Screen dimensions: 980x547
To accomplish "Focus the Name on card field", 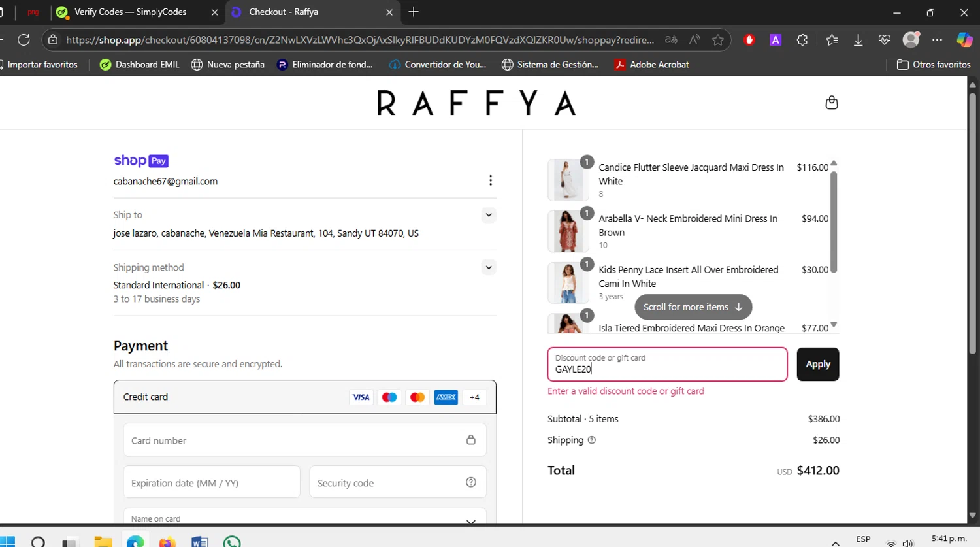I will tap(304, 516).
